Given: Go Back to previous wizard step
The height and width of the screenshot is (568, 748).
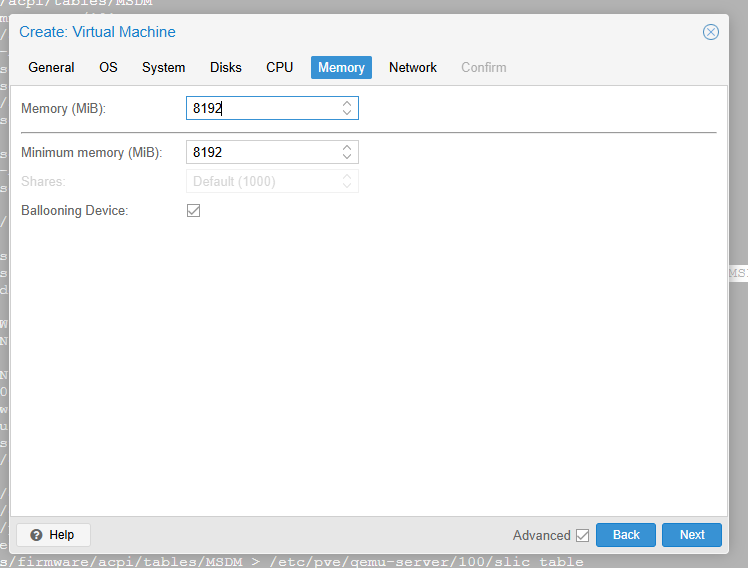Looking at the screenshot, I should pyautogui.click(x=626, y=535).
